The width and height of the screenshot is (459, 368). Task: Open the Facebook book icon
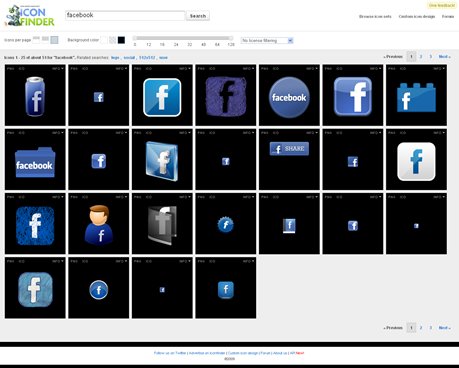click(289, 226)
